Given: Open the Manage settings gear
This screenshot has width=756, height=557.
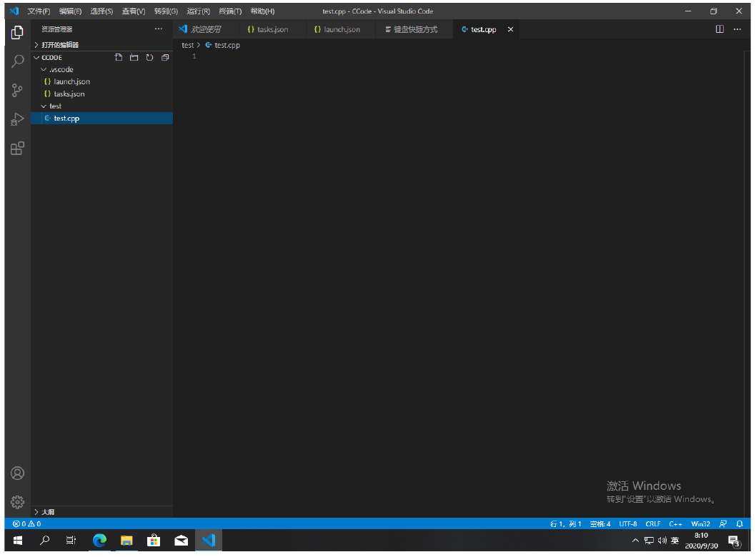Looking at the screenshot, I should click(x=18, y=502).
